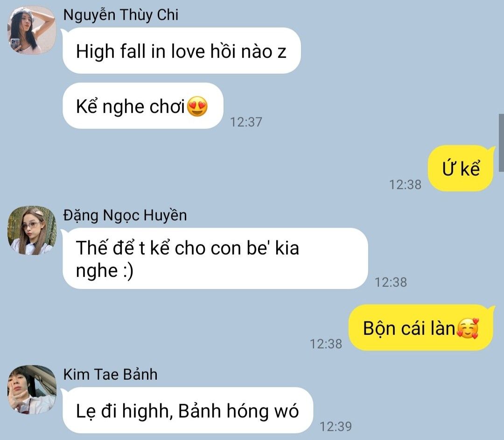Click the sender name Đặng Ngọc Huyền

(125, 215)
